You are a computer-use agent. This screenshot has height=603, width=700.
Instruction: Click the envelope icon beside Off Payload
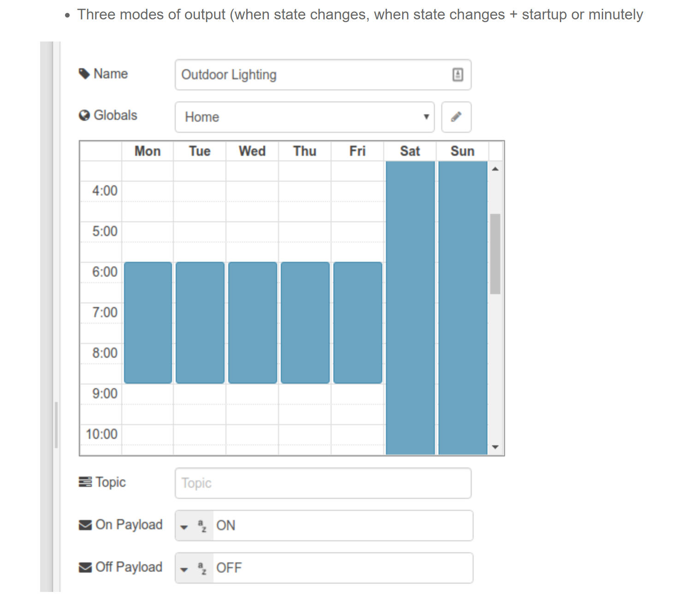(85, 568)
